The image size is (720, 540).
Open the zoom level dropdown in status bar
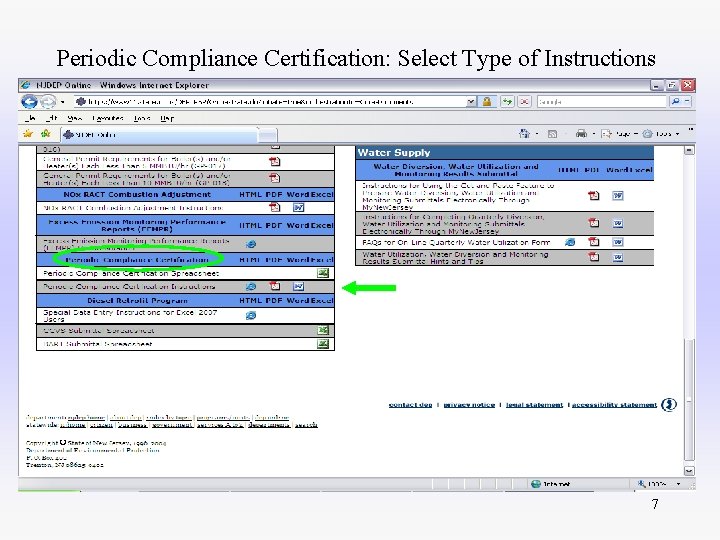click(678, 484)
